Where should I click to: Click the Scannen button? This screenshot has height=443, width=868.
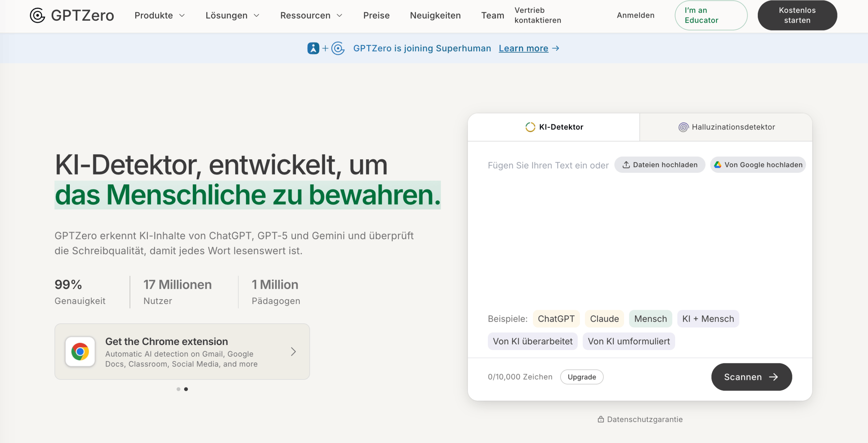coord(751,377)
